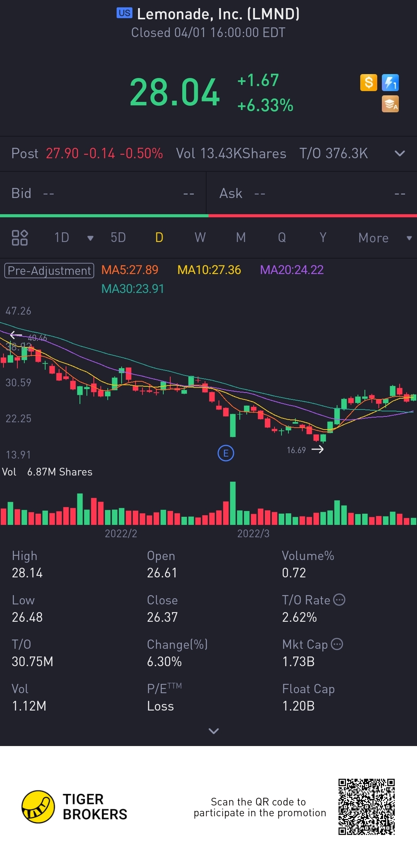Tap the US market flag badge
The height and width of the screenshot is (868, 417).
pos(124,13)
